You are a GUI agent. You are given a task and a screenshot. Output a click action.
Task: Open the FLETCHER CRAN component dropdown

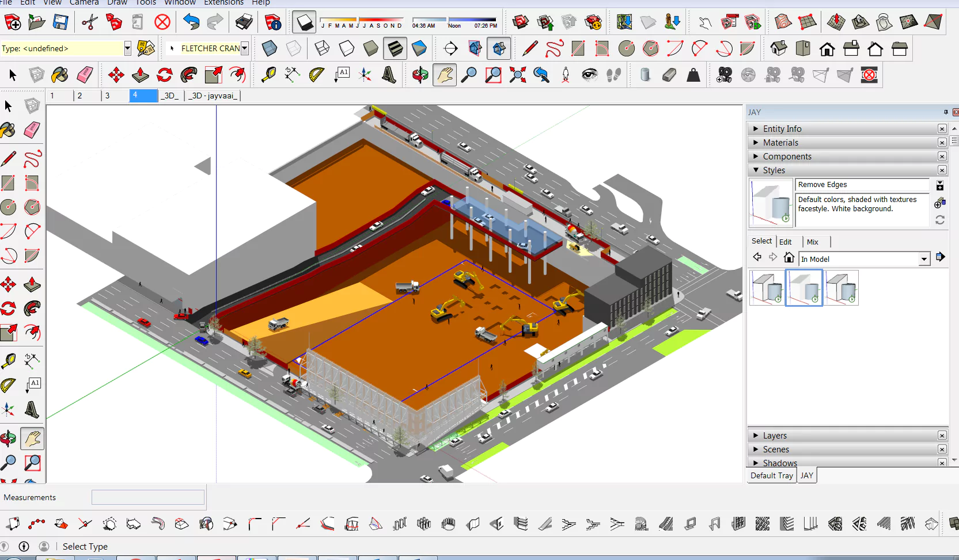point(245,48)
